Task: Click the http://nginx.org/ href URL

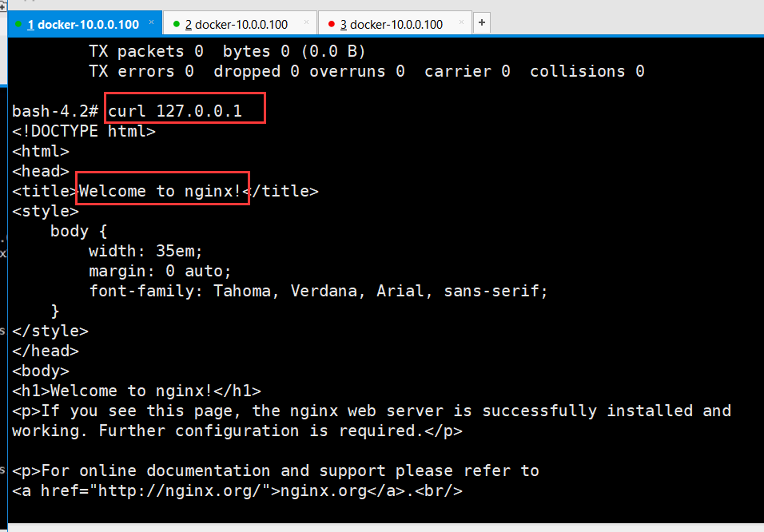Action: click(x=187, y=490)
